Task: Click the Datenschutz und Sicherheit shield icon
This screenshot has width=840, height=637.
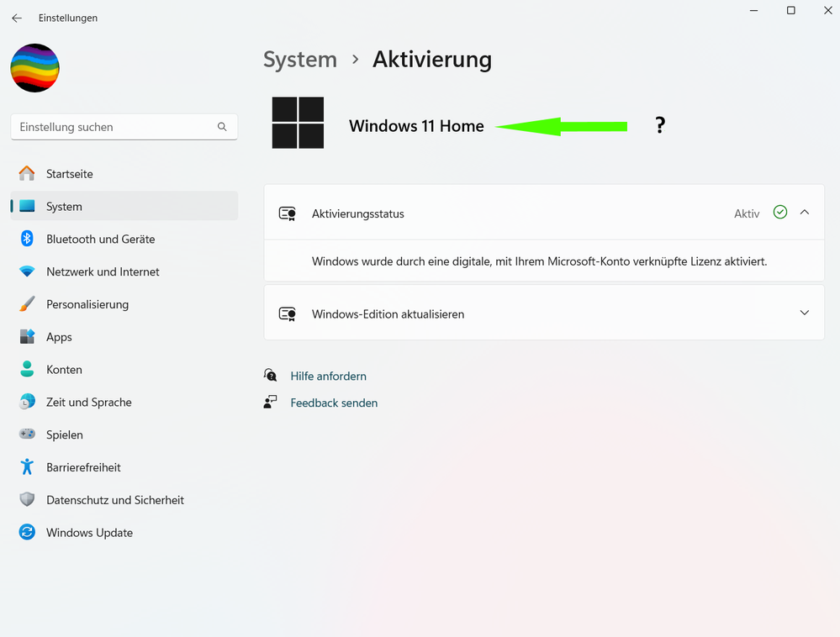Action: (x=28, y=500)
